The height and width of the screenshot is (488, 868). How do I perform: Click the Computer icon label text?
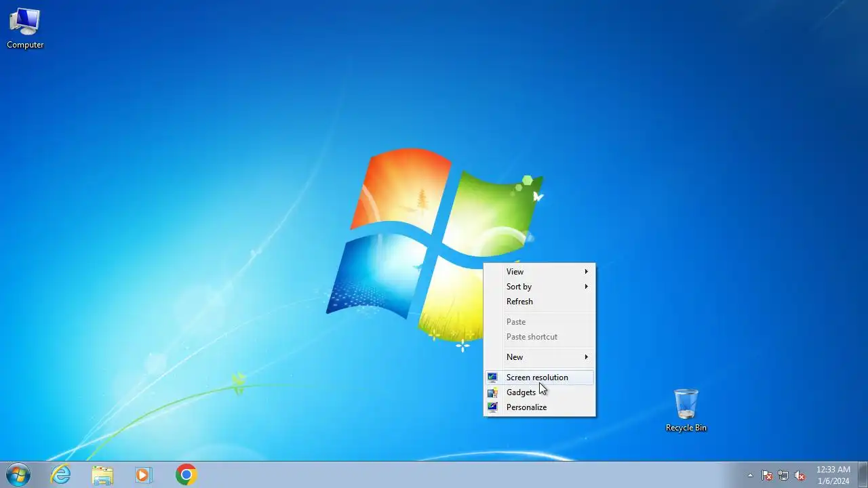coord(25,45)
